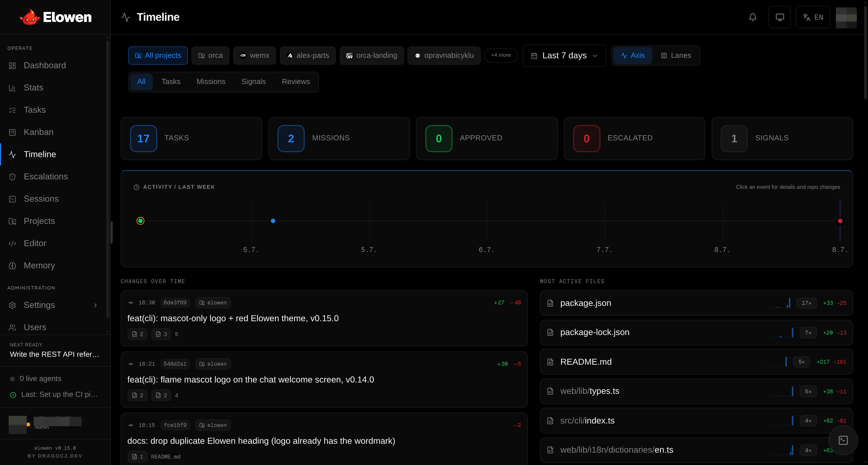This screenshot has height=465, width=868.
Task: Open the EN language switcher
Action: 813,17
